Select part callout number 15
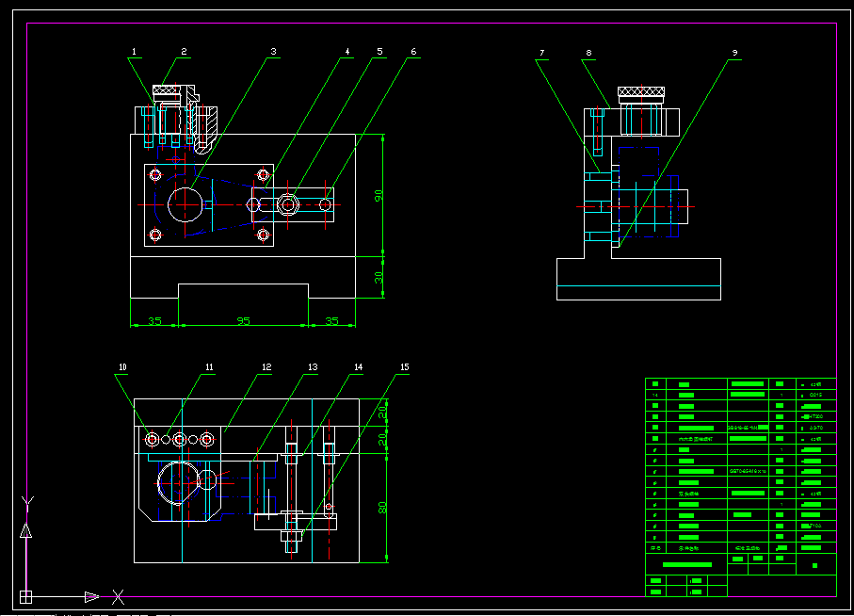The width and height of the screenshot is (854, 616). click(x=405, y=367)
